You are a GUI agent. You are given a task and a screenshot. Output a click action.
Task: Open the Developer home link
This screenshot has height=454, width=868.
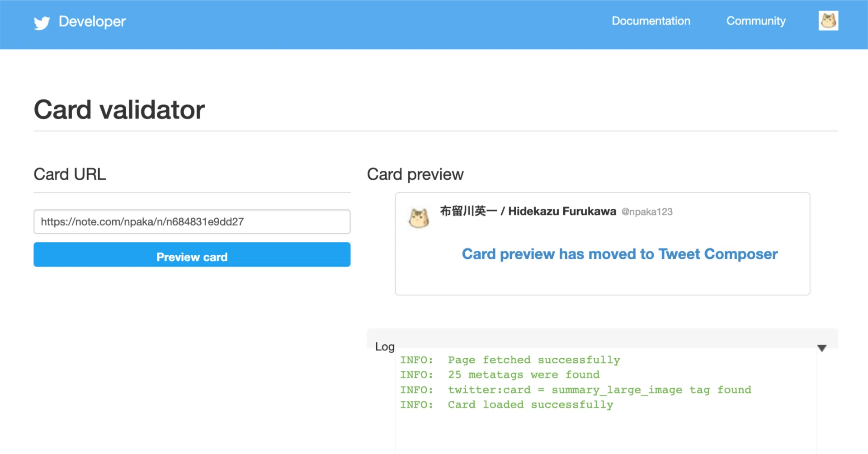[x=92, y=22]
